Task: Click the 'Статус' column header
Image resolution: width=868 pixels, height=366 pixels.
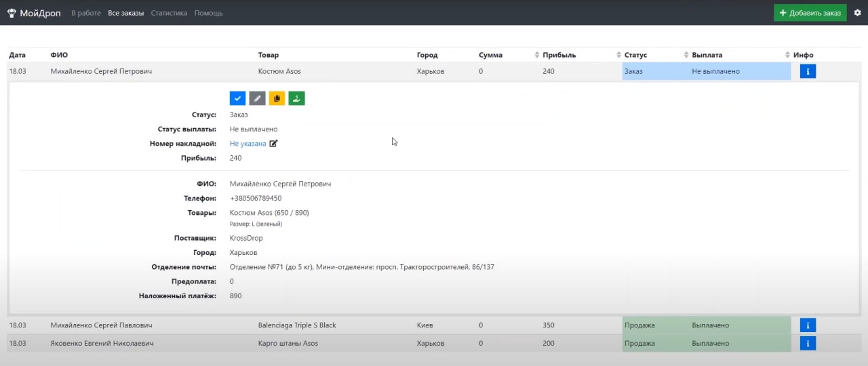Action: (x=635, y=55)
